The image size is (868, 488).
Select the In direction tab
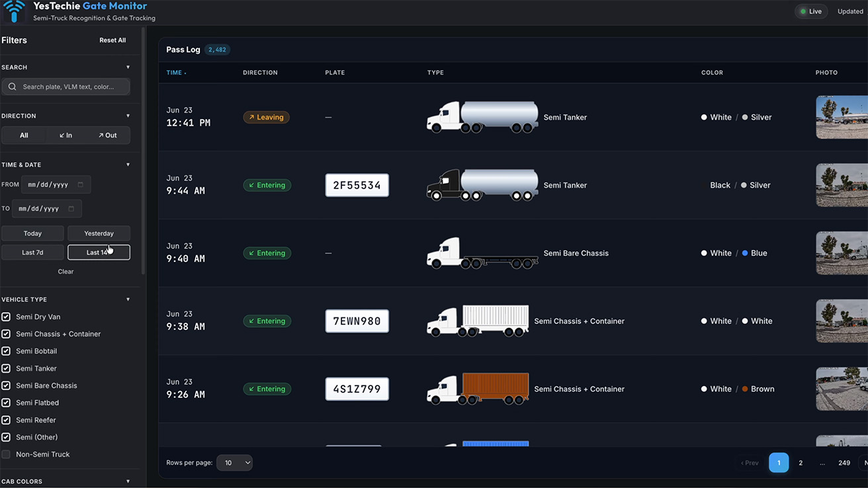click(x=65, y=136)
